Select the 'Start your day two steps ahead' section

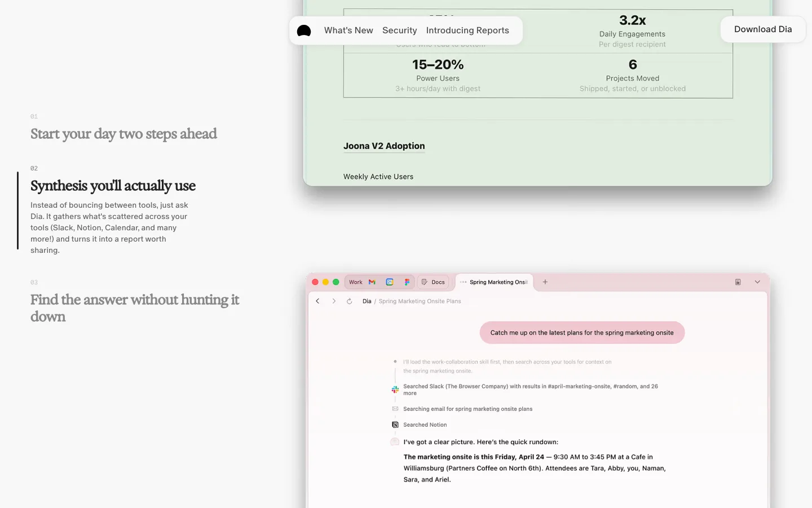[x=123, y=134]
